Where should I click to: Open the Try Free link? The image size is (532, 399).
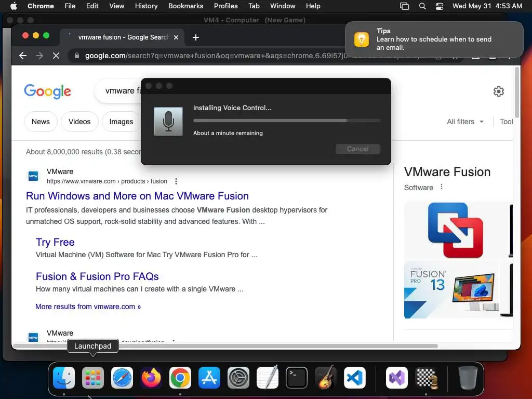click(x=55, y=242)
